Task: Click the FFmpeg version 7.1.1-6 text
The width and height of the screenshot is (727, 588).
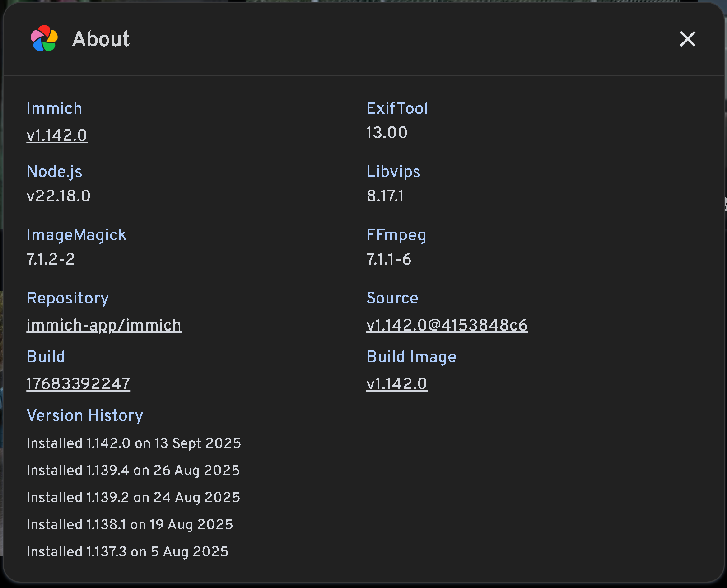Action: pos(388,259)
